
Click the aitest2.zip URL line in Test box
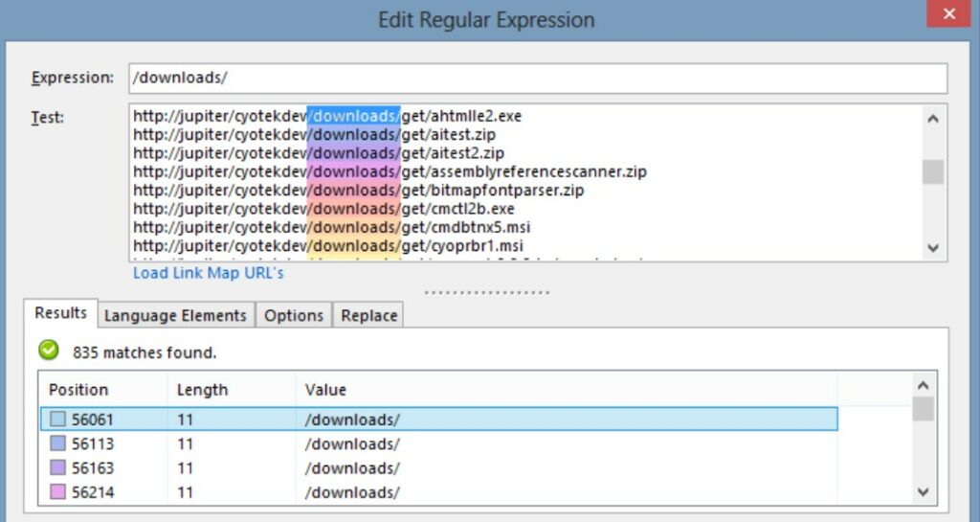319,153
